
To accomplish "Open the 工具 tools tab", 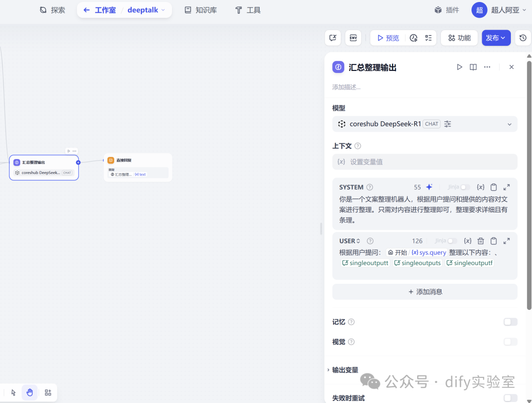I will tap(248, 10).
